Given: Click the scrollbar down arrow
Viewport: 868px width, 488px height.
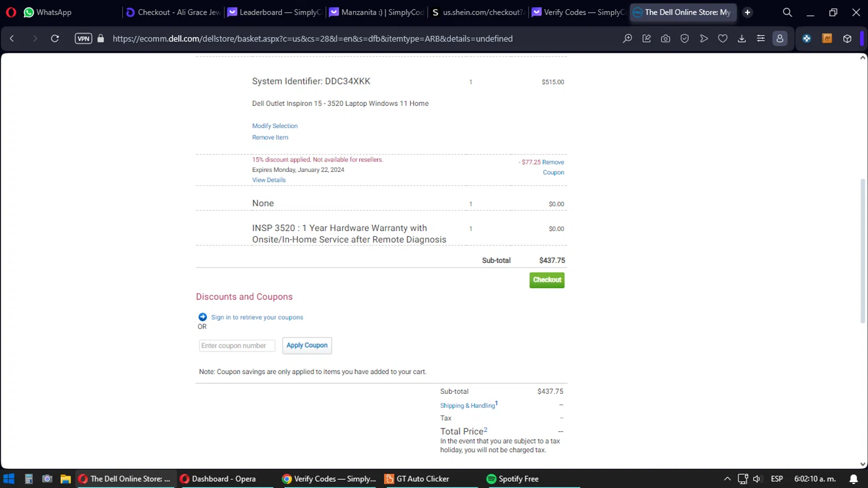Looking at the screenshot, I should [863, 464].
